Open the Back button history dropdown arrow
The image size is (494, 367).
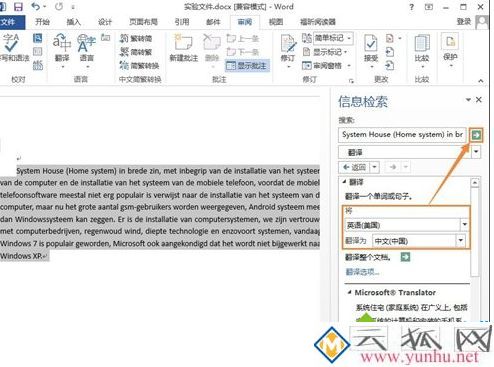(375, 167)
